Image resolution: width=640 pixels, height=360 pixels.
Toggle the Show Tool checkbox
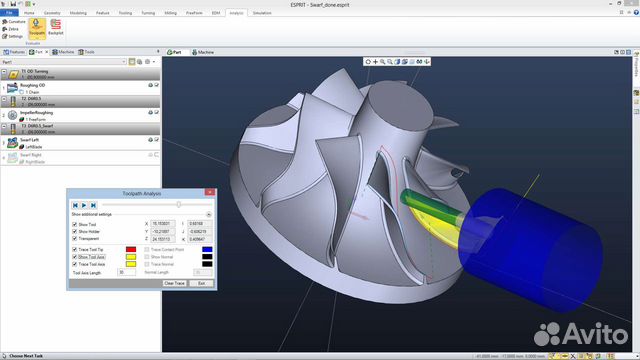75,224
